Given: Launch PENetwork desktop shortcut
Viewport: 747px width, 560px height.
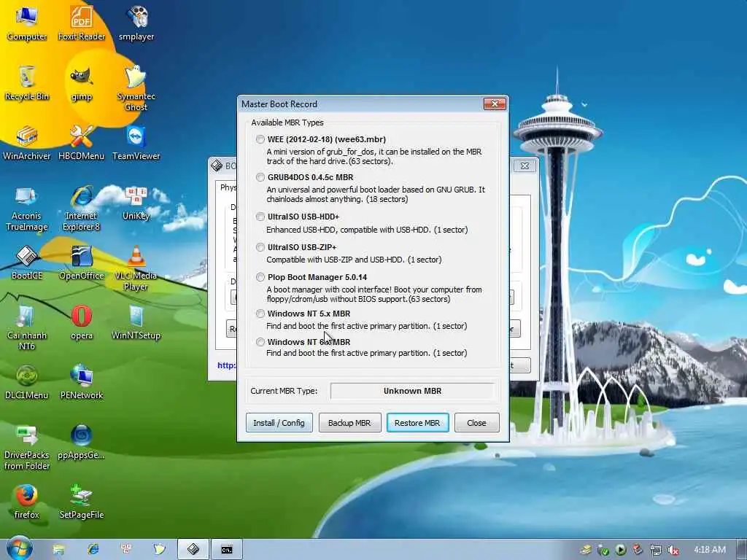Looking at the screenshot, I should point(82,382).
